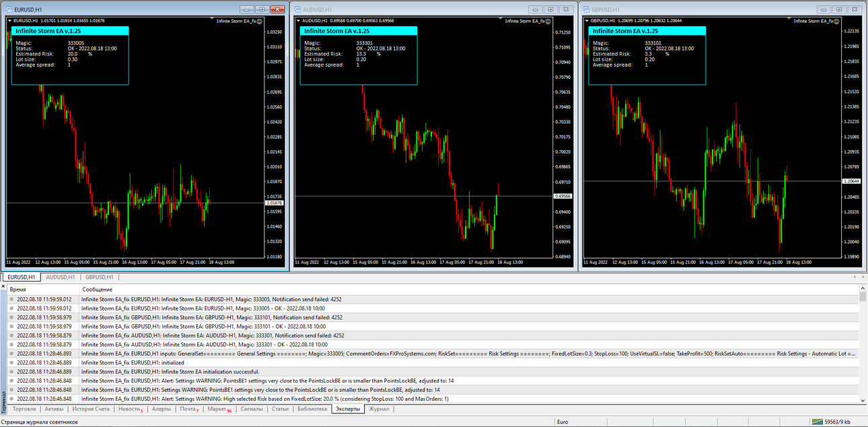Open the Новости terminal tab
Image resolution: width=868 pixels, height=427 pixels.
[x=130, y=409]
